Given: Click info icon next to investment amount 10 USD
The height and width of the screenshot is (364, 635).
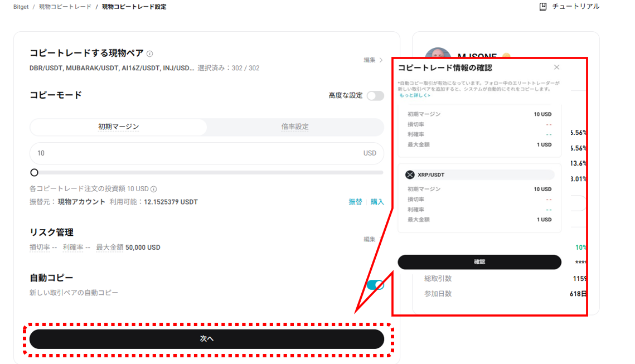Looking at the screenshot, I should (154, 189).
